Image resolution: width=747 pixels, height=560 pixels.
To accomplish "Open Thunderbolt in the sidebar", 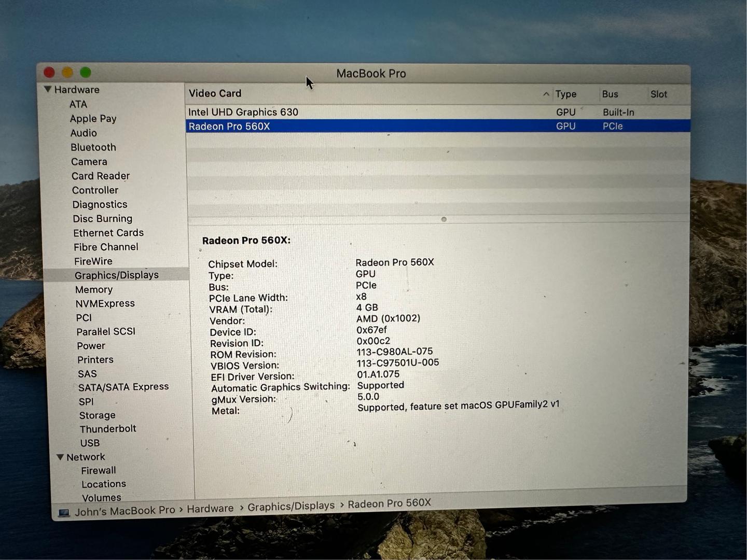I will [108, 429].
